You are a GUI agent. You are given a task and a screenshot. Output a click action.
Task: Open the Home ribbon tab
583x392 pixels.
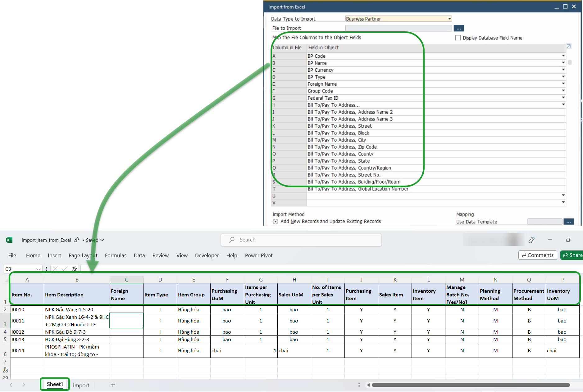pyautogui.click(x=33, y=255)
